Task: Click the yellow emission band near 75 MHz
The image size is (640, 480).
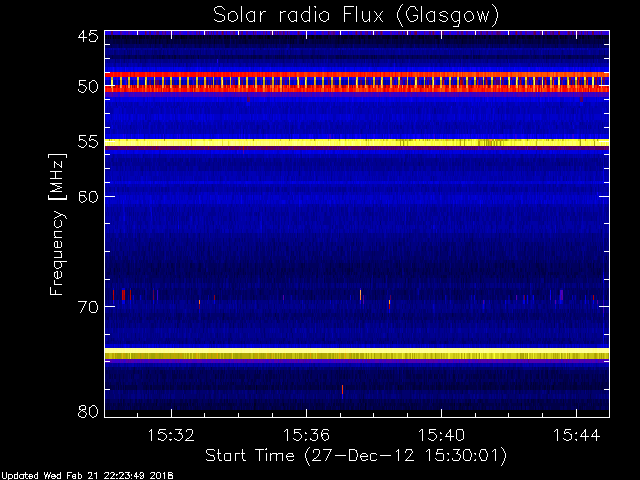Action: [357, 353]
